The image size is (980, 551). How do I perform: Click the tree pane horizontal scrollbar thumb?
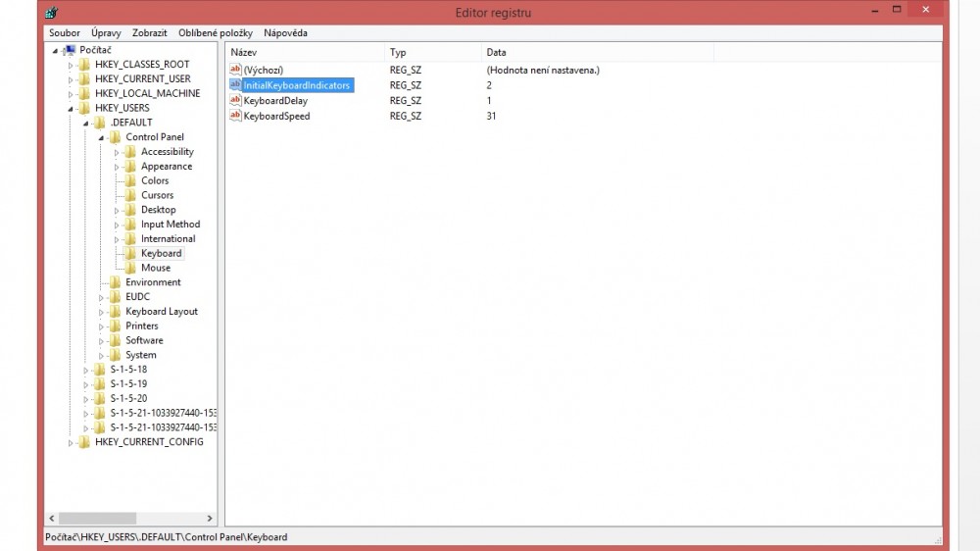[x=96, y=518]
